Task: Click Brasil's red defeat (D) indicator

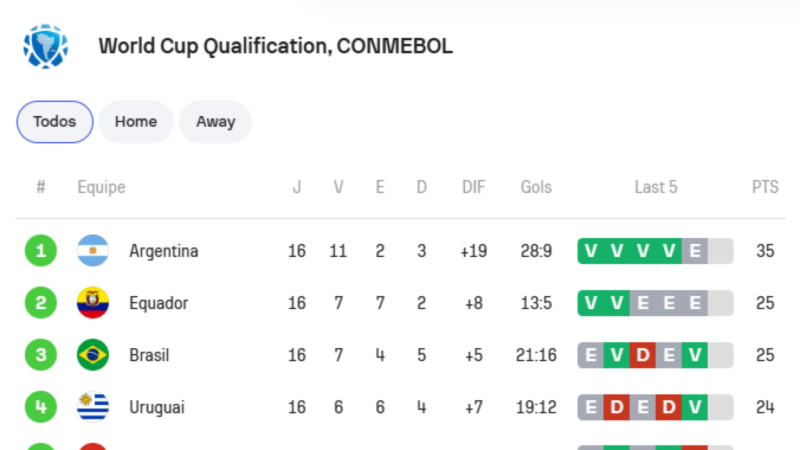Action: click(x=642, y=355)
